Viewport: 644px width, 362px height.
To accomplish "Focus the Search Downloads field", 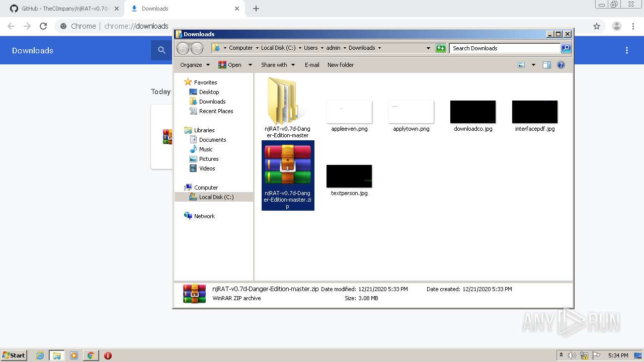I will click(x=505, y=48).
